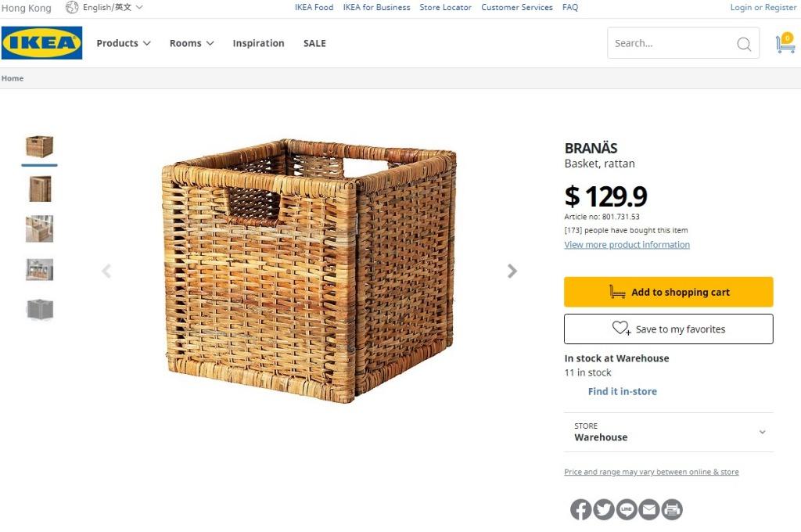The image size is (801, 532).
Task: Add the basket to shopping cart
Action: [668, 291]
